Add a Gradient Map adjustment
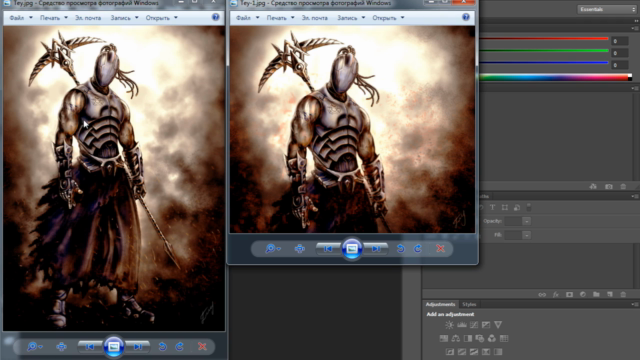 pos(498,352)
